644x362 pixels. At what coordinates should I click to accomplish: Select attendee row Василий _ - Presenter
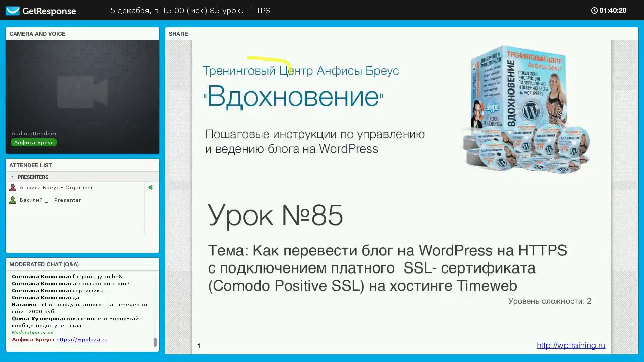pyautogui.click(x=75, y=200)
